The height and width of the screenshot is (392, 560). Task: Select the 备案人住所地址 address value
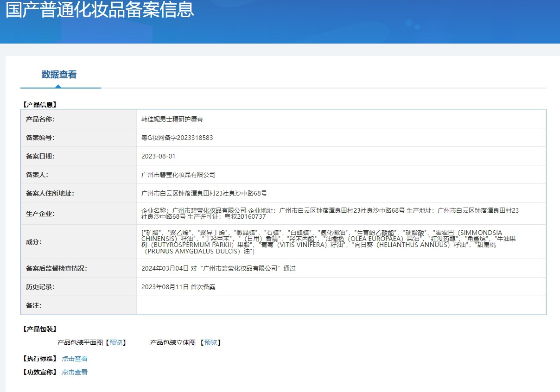coord(204,193)
